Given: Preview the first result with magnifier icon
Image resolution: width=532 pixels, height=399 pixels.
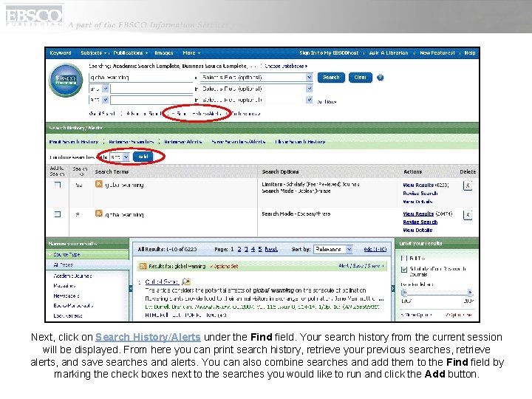Looking at the screenshot, I should coord(186,282).
